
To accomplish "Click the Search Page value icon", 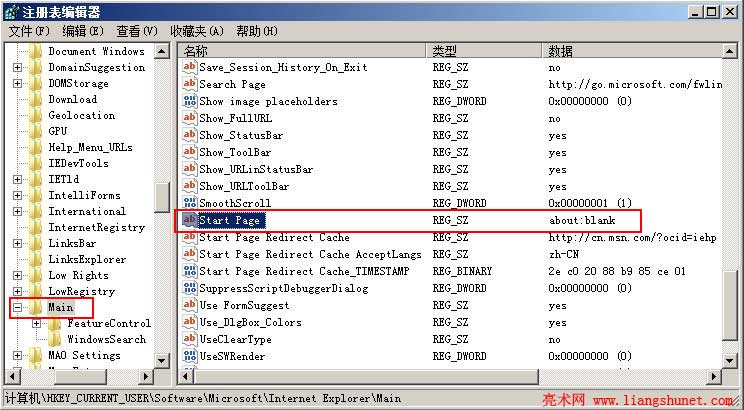I will coord(190,84).
